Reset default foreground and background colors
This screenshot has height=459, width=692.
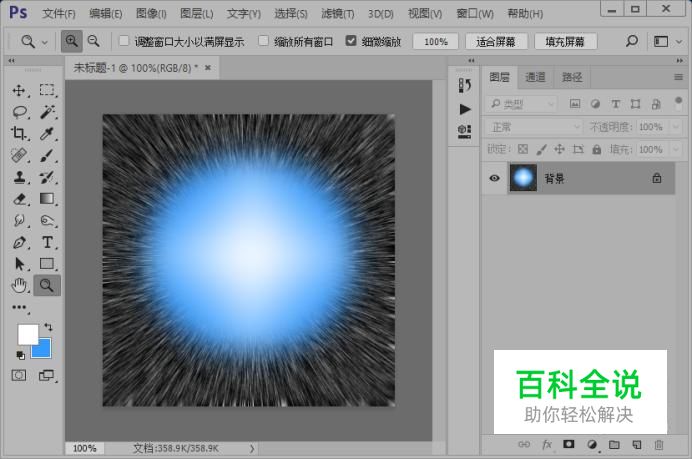click(x=20, y=355)
